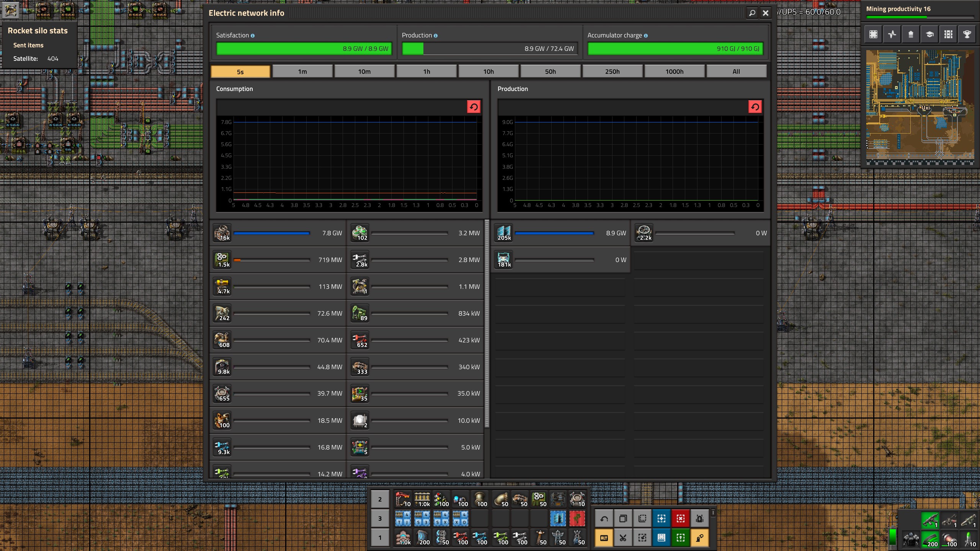Toggle personal roboport shortcut button
The height and width of the screenshot is (551, 980).
[x=699, y=519]
